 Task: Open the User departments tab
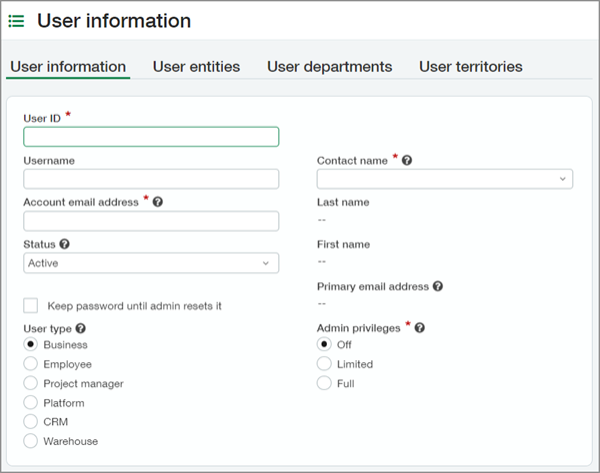(x=329, y=67)
